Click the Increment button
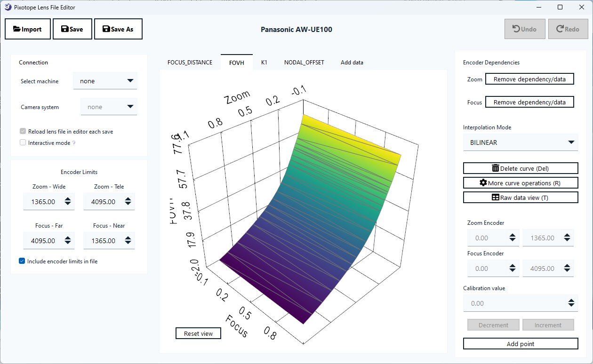The width and height of the screenshot is (593, 364). (x=548, y=325)
